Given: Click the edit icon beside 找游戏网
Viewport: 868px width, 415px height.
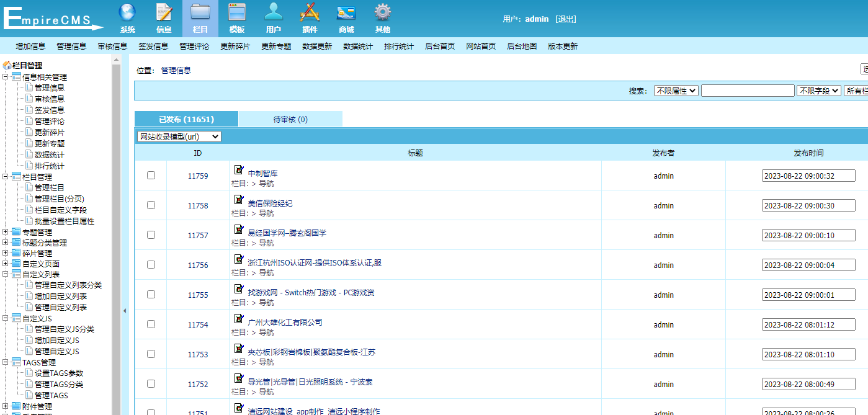Looking at the screenshot, I should (239, 288).
